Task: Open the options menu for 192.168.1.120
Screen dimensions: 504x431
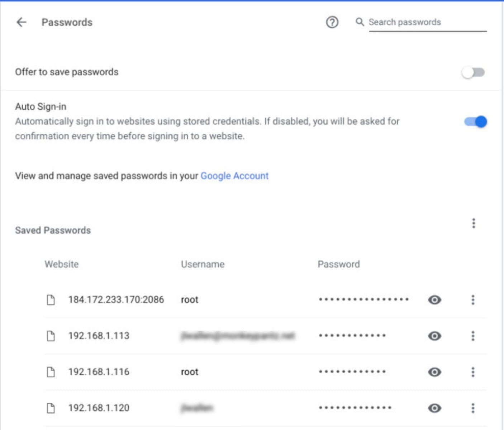Action: (x=473, y=408)
